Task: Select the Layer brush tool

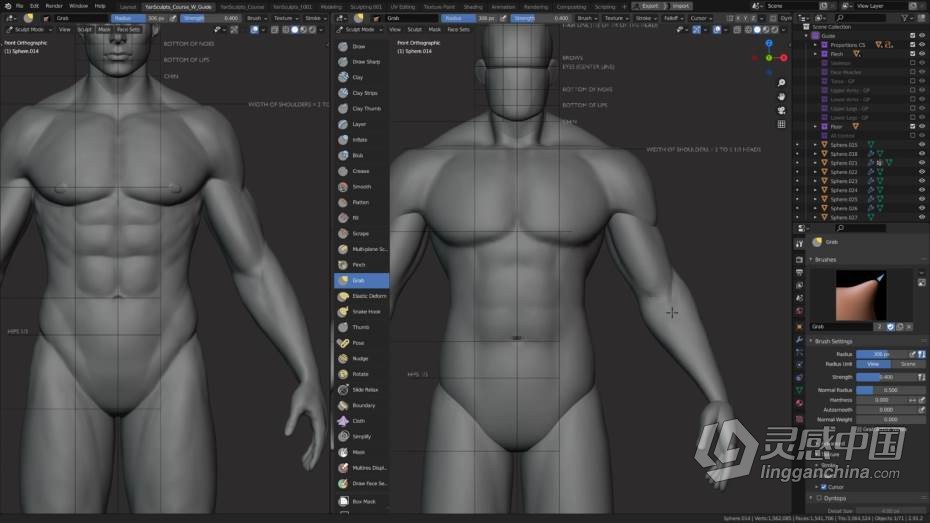Action: coord(361,124)
